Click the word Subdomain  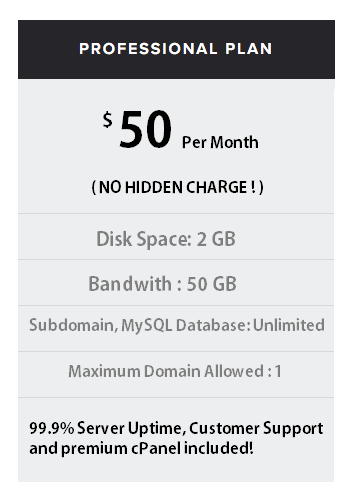[x=73, y=325]
